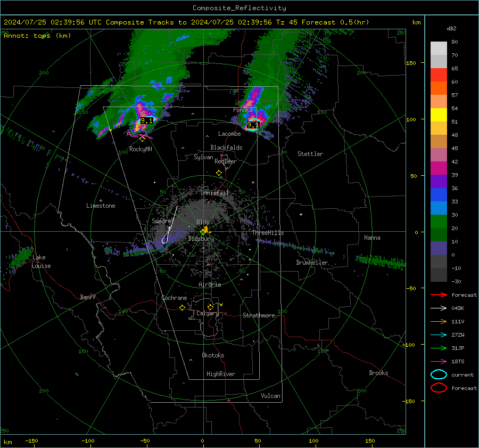The height and width of the screenshot is (448, 479).
Task: Click the orange 57-60 dBZ swatch
Action: point(439,88)
